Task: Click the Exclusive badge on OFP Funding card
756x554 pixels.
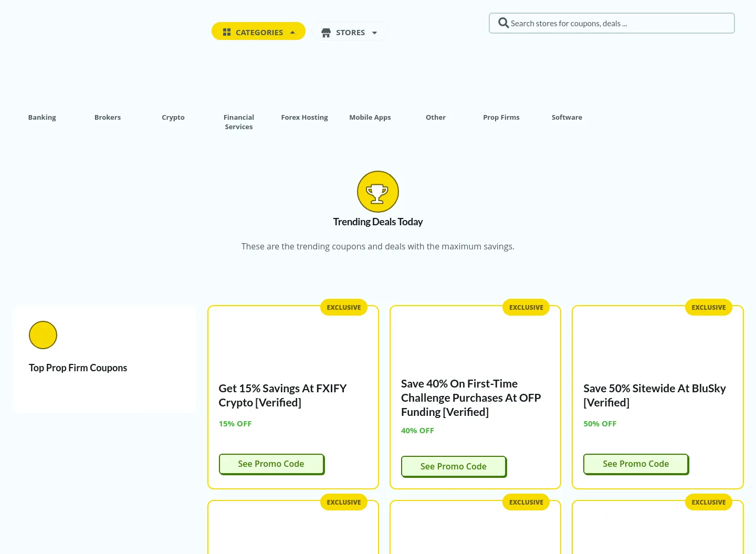Action: (x=526, y=307)
